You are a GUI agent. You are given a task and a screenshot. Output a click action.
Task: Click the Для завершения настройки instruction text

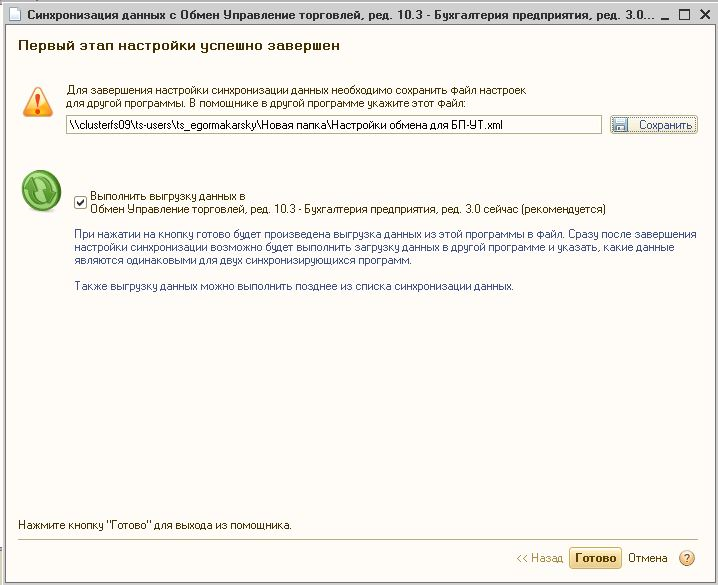(x=295, y=96)
